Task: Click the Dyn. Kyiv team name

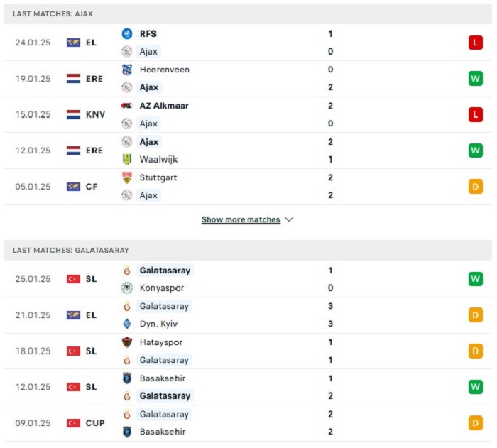Action: (x=158, y=324)
